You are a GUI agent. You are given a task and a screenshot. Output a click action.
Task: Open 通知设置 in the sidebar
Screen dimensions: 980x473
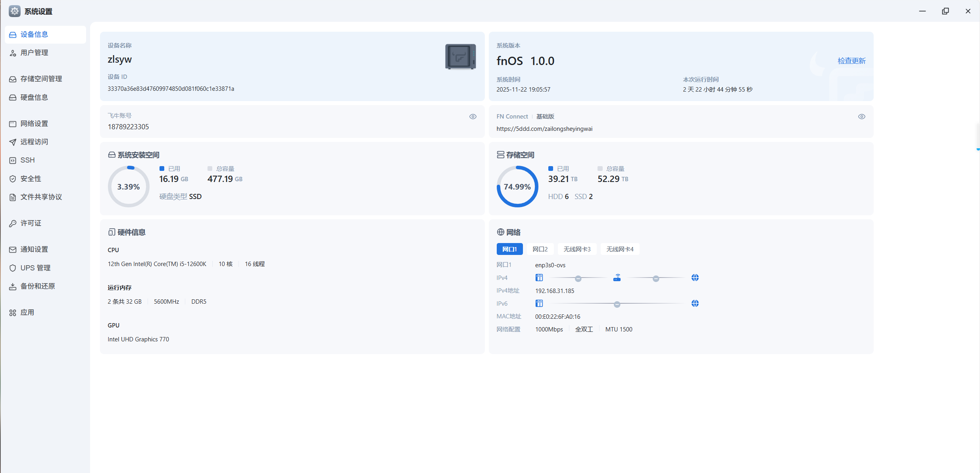tap(34, 249)
